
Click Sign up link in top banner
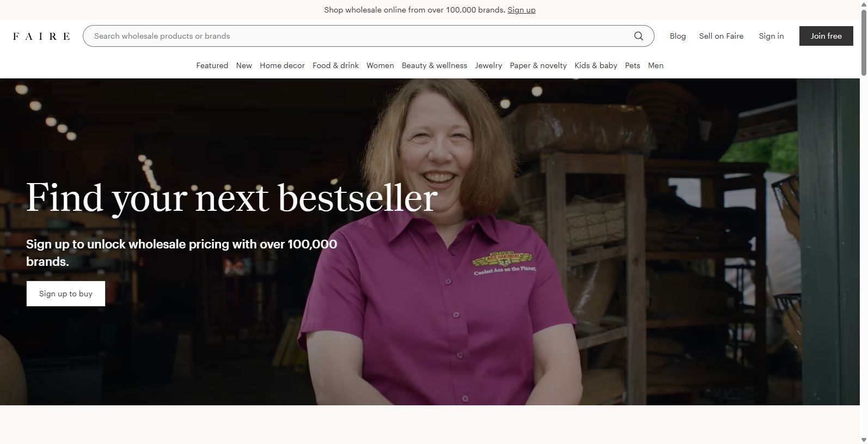[x=521, y=10]
